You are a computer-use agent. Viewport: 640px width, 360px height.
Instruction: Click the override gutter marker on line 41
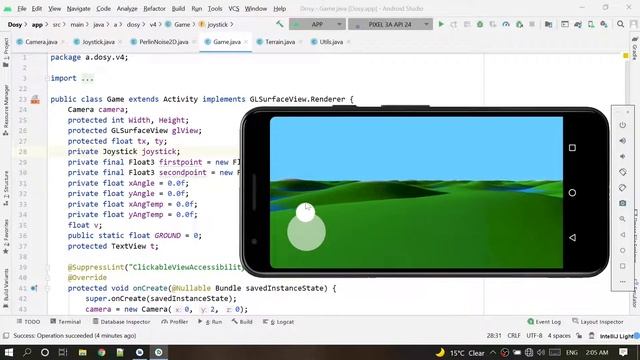click(x=34, y=288)
